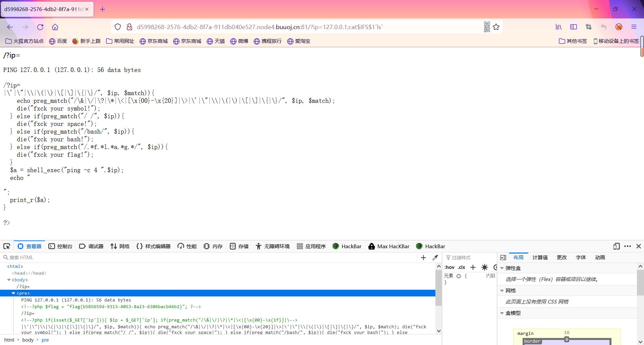Open the 常用网址 bookmark folder

(120, 41)
